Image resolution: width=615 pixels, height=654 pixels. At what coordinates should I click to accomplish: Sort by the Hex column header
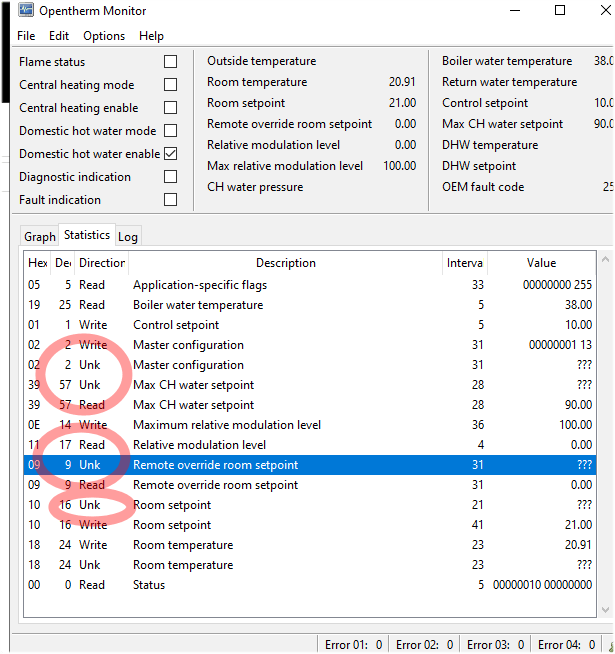tap(37, 263)
